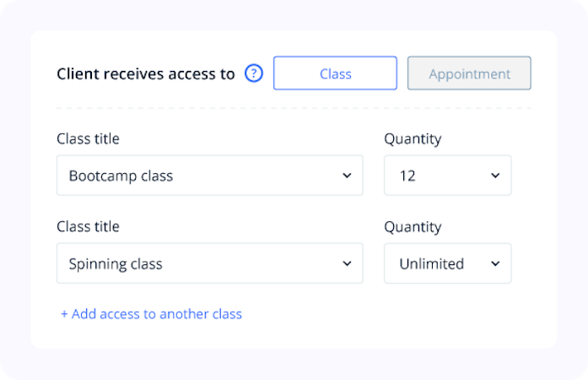Click chevron arrow in Bootcamp class field

pos(347,176)
